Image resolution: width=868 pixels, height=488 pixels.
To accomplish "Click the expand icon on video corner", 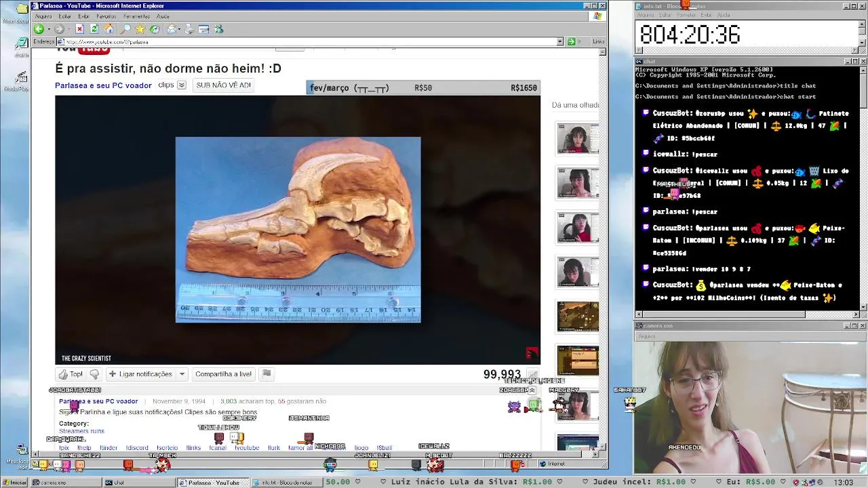I will (532, 352).
